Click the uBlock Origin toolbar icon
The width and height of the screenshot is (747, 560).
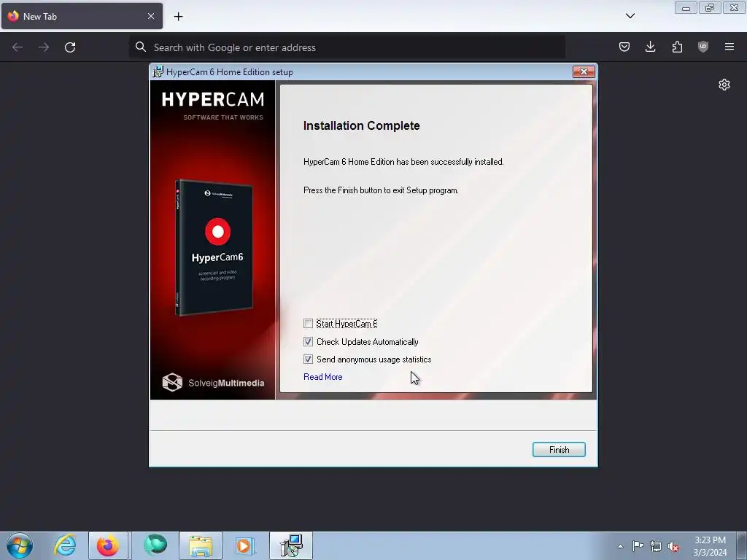click(703, 47)
